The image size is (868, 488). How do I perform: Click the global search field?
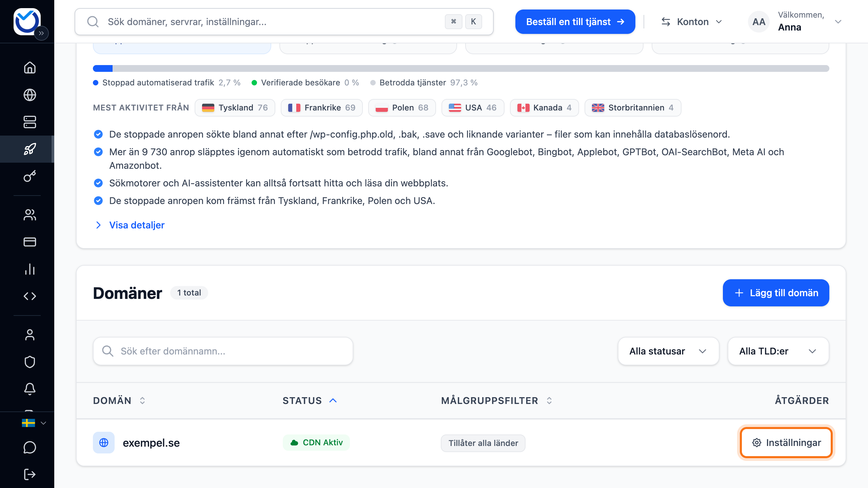coord(284,22)
